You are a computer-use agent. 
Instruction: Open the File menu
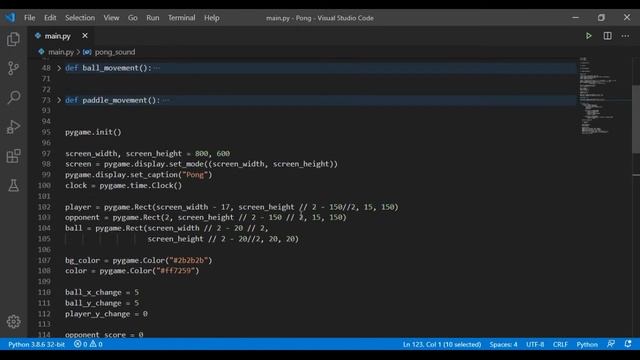click(x=29, y=18)
